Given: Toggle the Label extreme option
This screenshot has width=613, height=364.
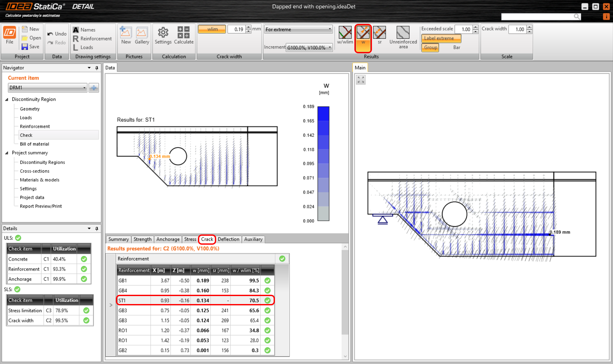Looking at the screenshot, I should pyautogui.click(x=441, y=38).
